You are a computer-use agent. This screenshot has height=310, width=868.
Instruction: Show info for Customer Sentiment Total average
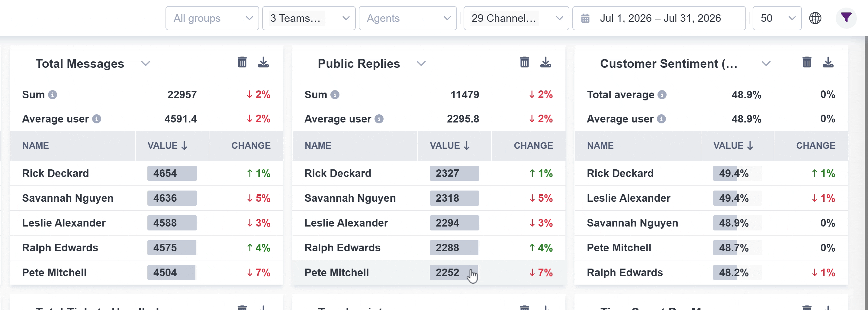pyautogui.click(x=662, y=95)
